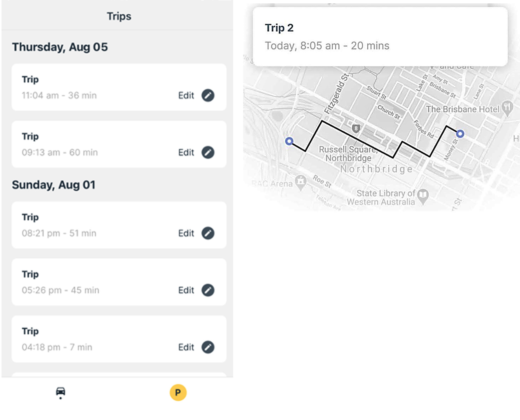The width and height of the screenshot is (520, 420).
Task: Select the Trip 2 info card
Action: point(380,37)
